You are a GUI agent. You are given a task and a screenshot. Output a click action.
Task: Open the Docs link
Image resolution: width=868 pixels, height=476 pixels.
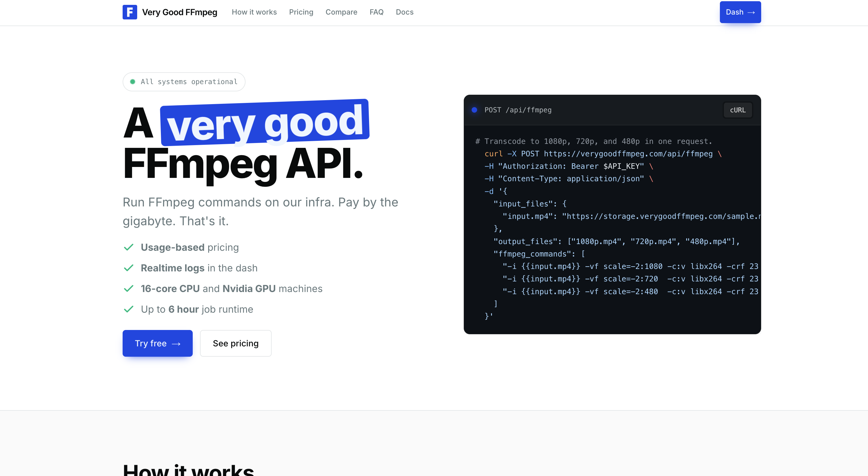pyautogui.click(x=404, y=12)
